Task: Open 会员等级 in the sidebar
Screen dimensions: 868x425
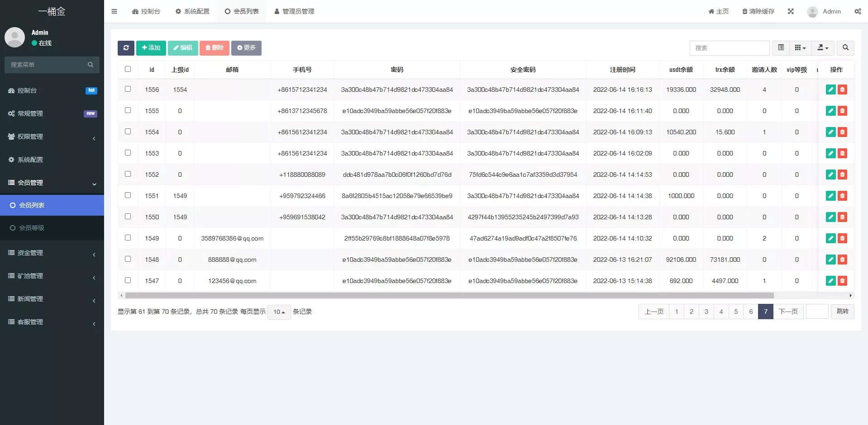Action: click(x=32, y=228)
